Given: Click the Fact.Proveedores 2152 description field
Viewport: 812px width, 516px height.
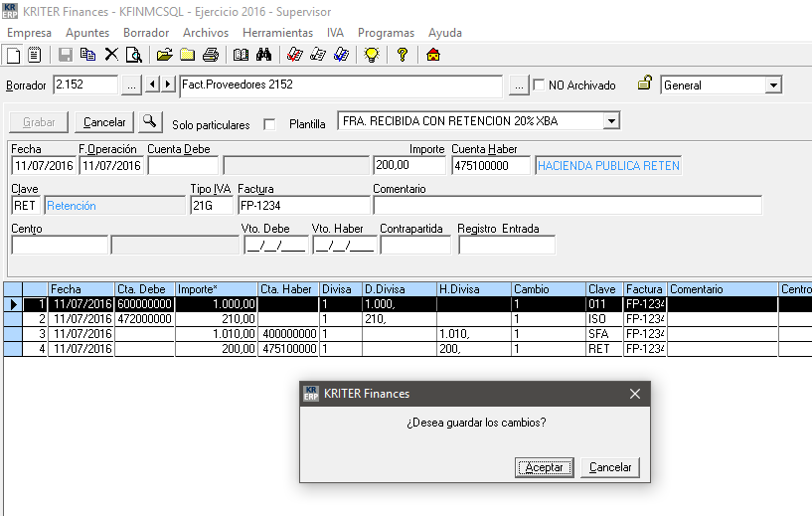Looking at the screenshot, I should [x=341, y=86].
